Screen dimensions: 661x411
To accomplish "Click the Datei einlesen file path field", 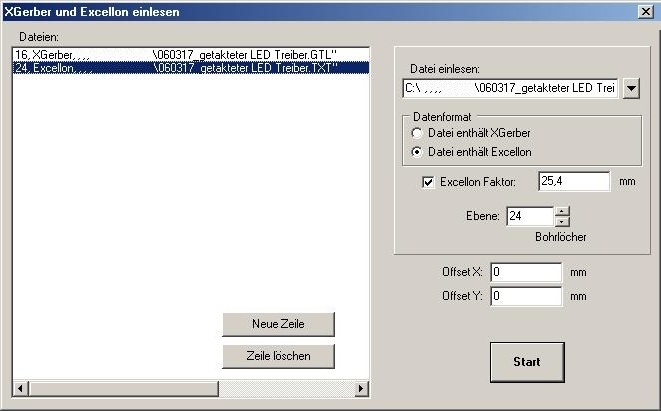I will pos(510,89).
